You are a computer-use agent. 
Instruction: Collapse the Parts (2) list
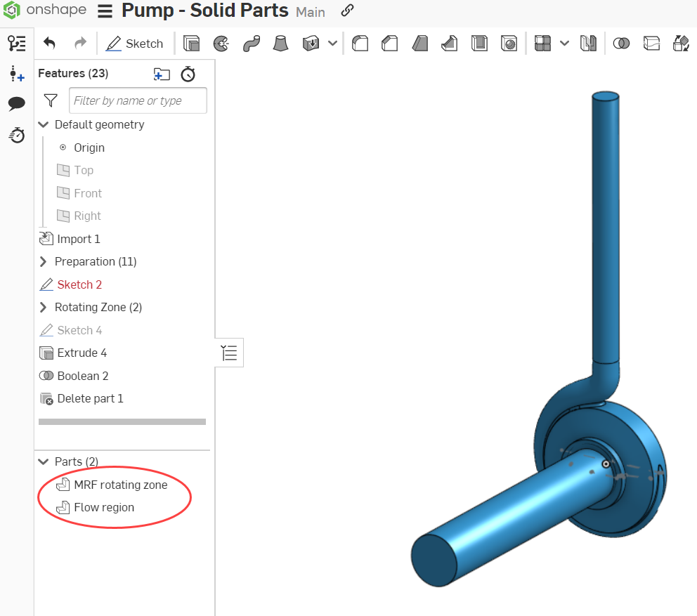coord(43,461)
